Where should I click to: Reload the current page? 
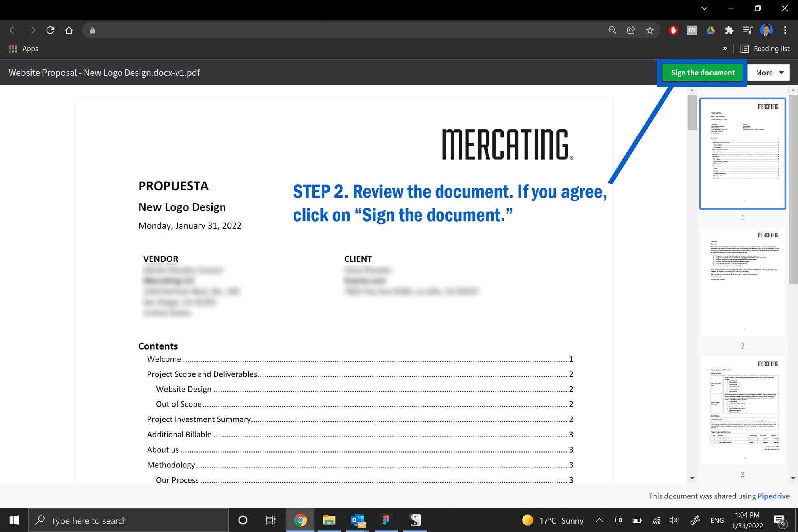pyautogui.click(x=50, y=30)
